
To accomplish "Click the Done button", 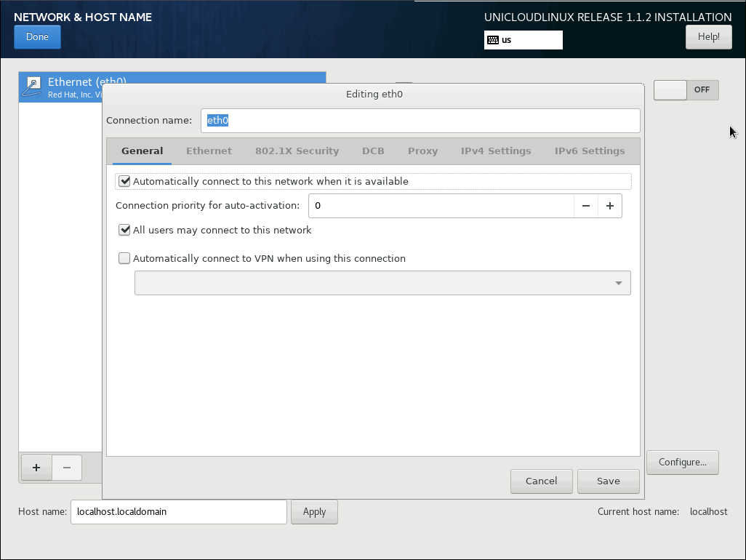I will tap(37, 37).
